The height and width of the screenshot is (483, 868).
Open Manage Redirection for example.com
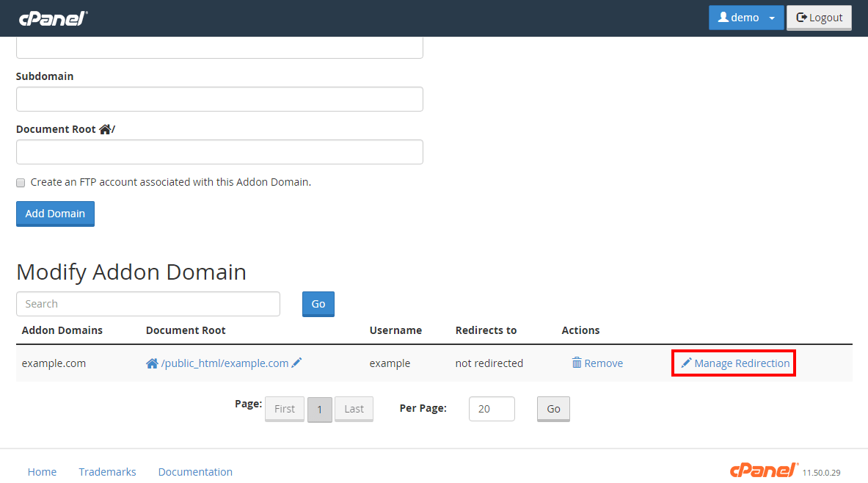point(735,363)
